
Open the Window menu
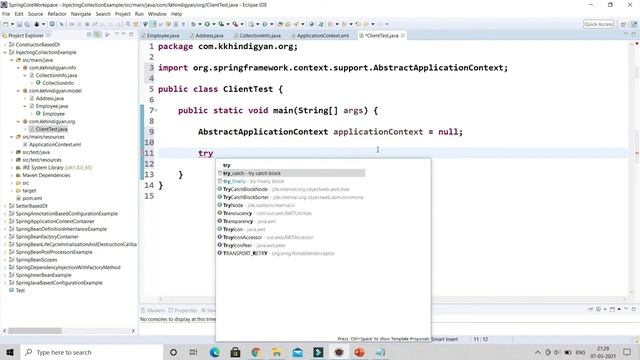click(157, 14)
